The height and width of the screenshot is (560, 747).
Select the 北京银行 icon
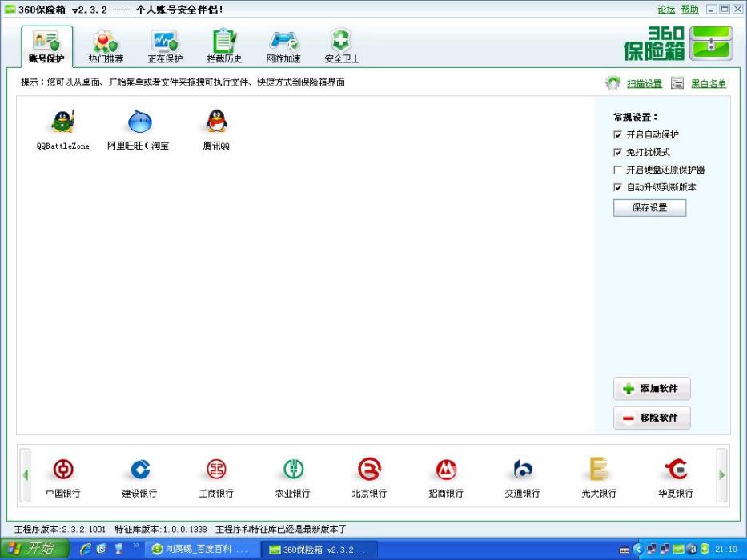tap(369, 470)
